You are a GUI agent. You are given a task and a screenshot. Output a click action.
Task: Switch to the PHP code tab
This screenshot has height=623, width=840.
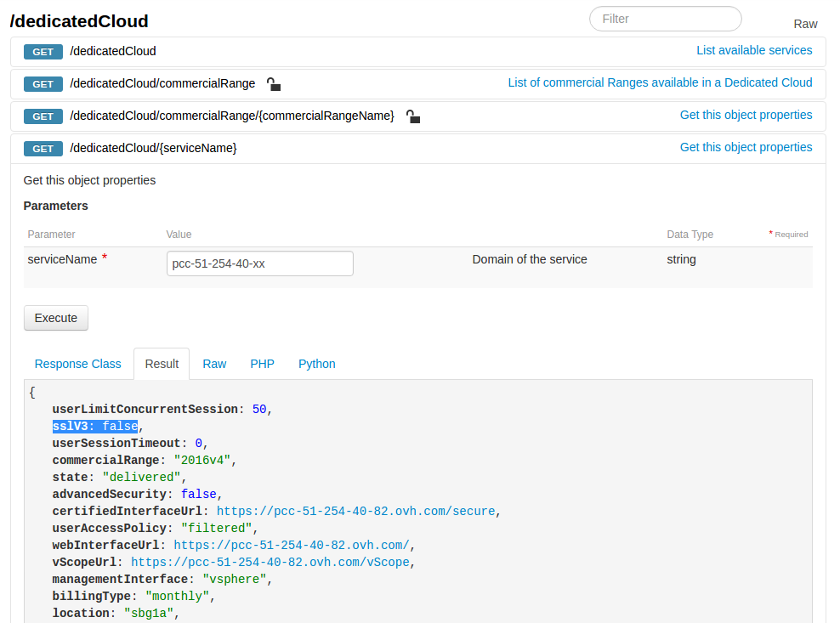262,364
